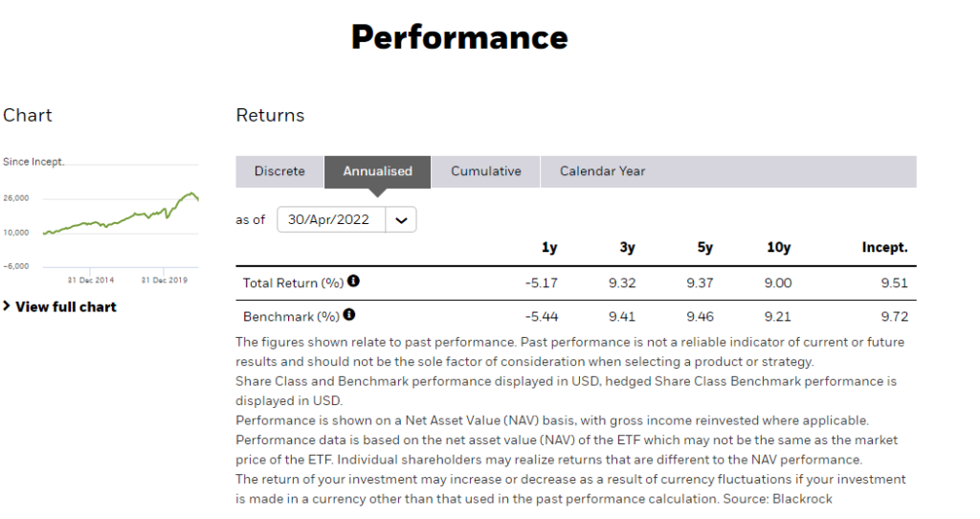Click the chevron beside View full chart
Screen dimensions: 980x519
click(x=7, y=305)
